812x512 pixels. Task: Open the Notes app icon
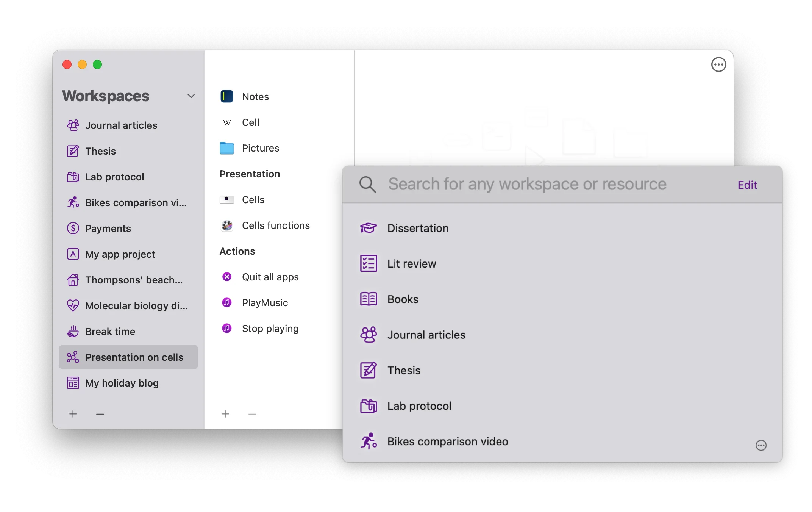(x=226, y=96)
